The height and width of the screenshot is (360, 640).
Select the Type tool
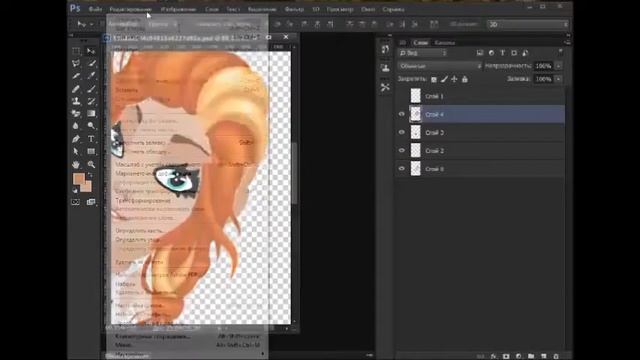(91, 139)
